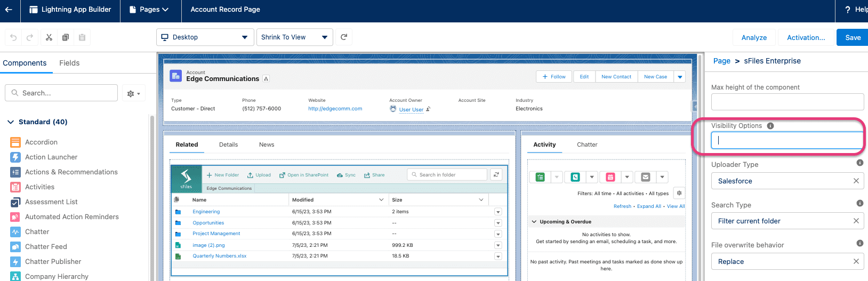Click the back arrow icon
Viewport: 868px width, 281px height.
pyautogui.click(x=9, y=10)
